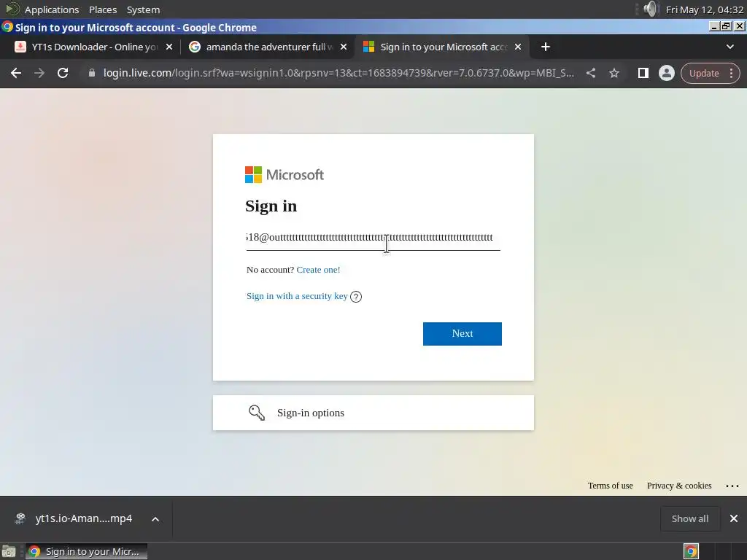Open Privacy & cookies link
The height and width of the screenshot is (560, 747).
(x=679, y=486)
